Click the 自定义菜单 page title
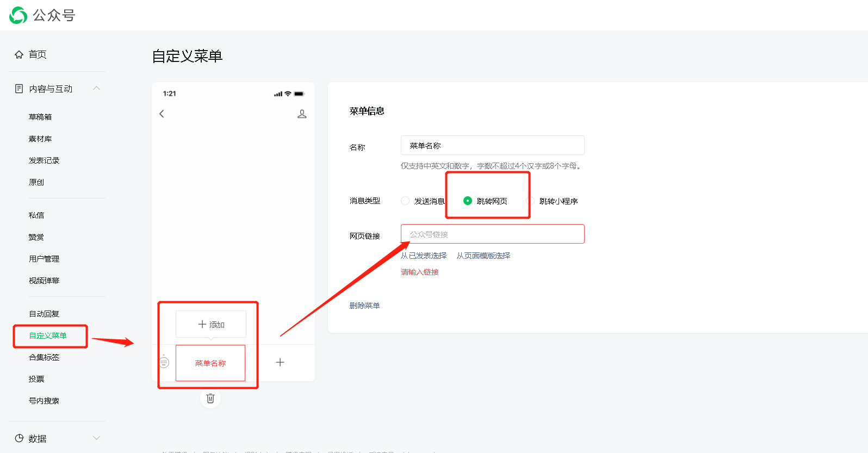 tap(187, 56)
